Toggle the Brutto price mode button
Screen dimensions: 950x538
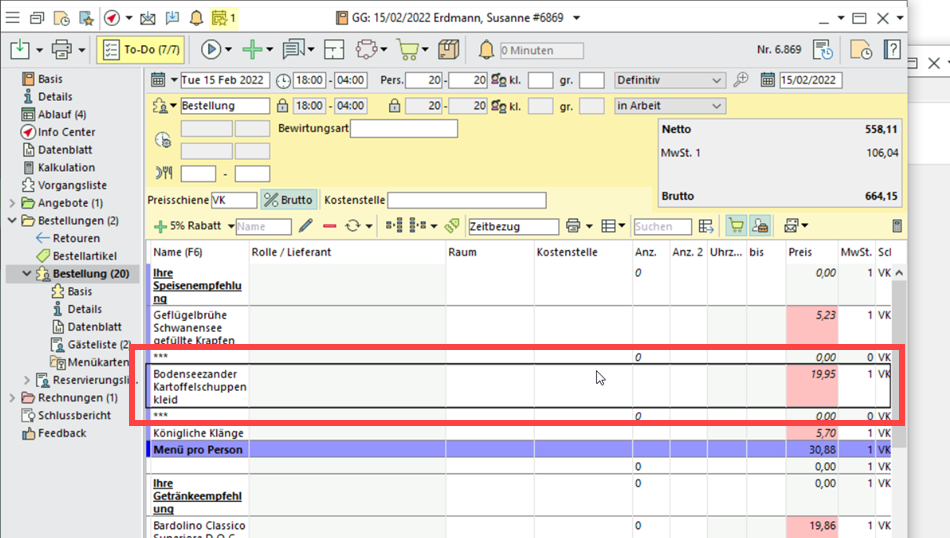pyautogui.click(x=288, y=200)
